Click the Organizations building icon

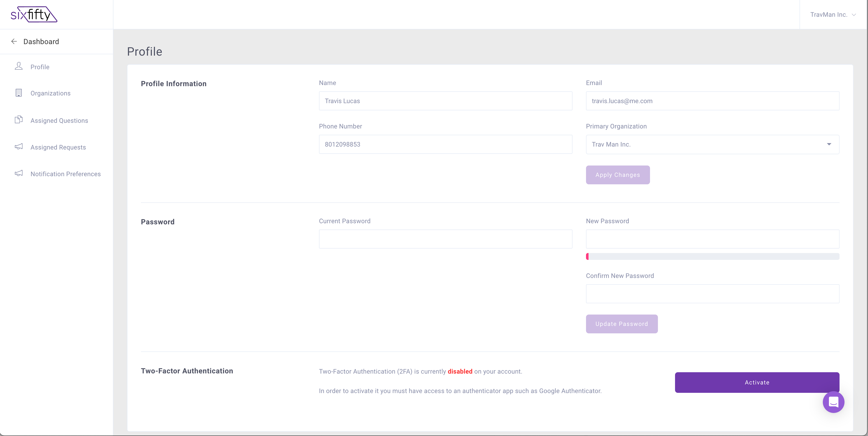tap(19, 93)
